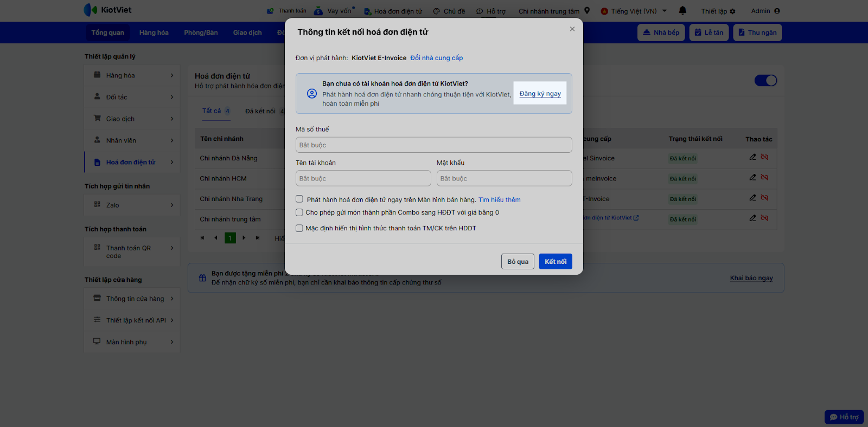868x427 pixels.
Task: Click Bỏ qua button
Action: [518, 261]
